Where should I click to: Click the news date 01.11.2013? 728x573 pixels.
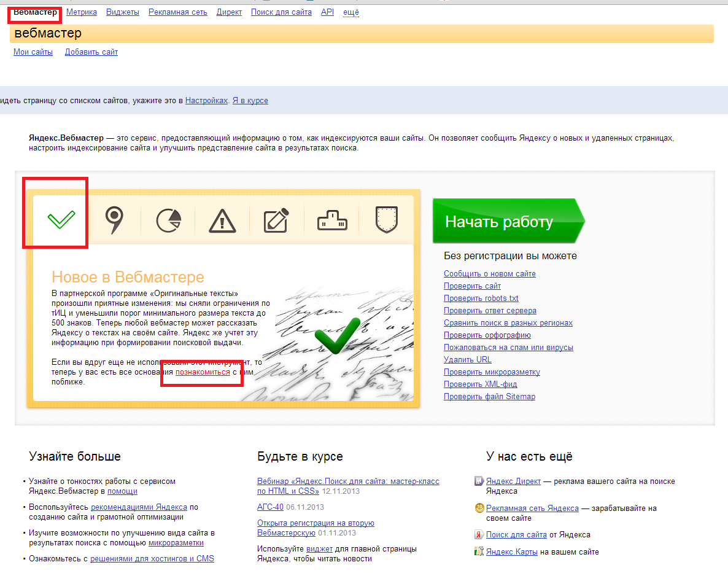pos(337,532)
